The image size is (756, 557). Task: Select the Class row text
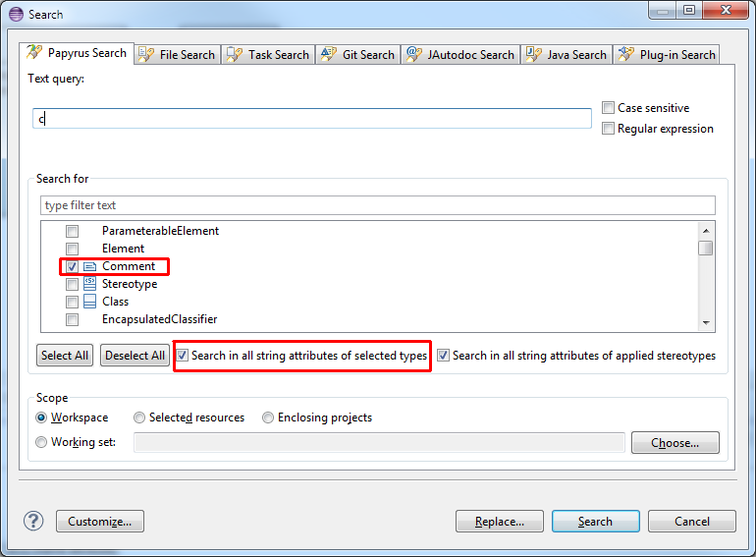(x=115, y=302)
